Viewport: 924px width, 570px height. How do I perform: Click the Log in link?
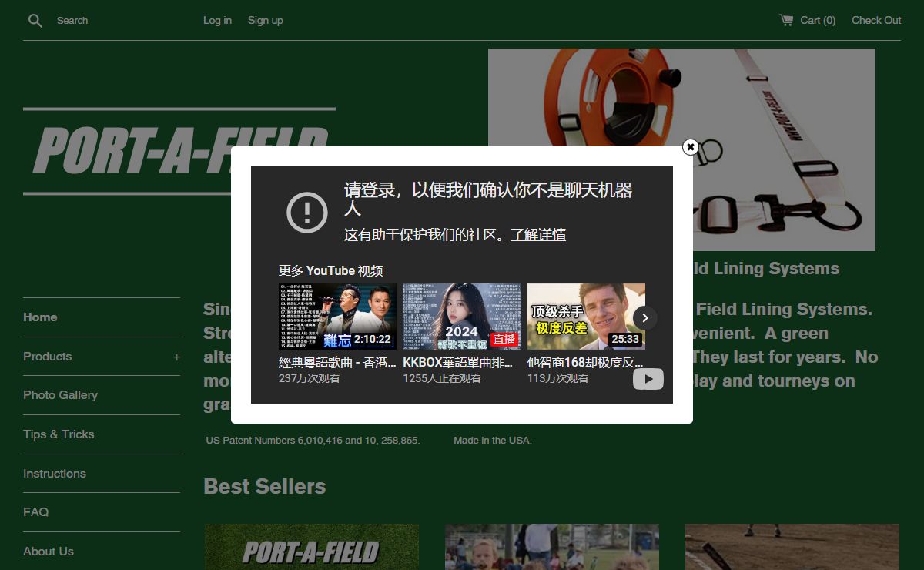coord(217,21)
